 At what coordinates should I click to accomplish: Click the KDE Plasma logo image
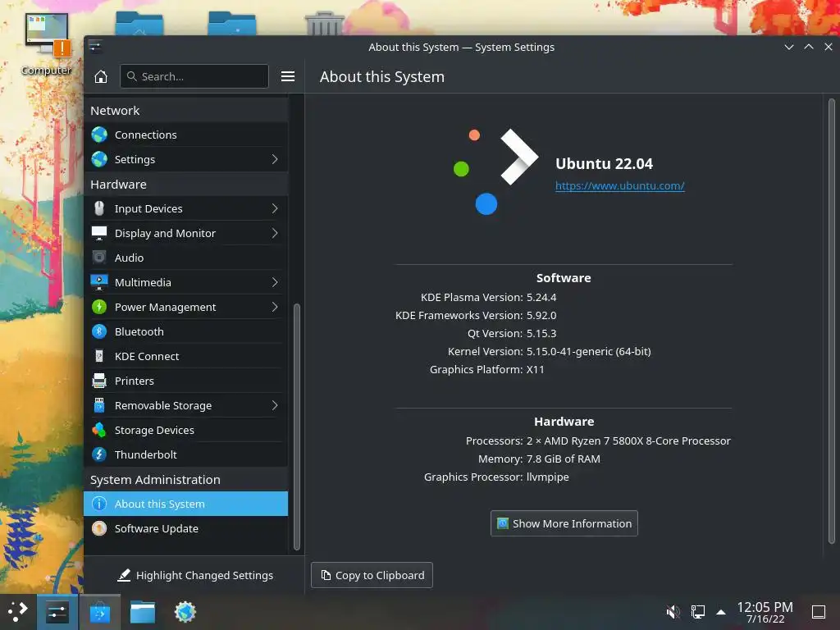click(495, 171)
